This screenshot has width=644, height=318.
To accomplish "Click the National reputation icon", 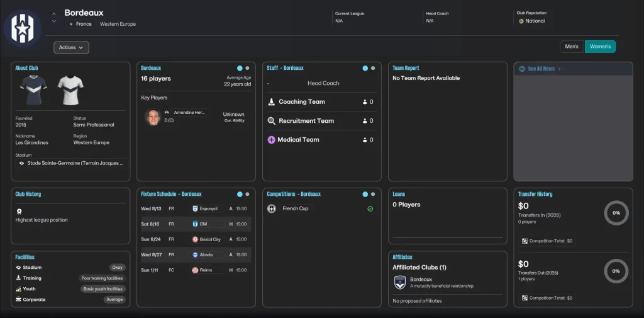I will point(521,21).
